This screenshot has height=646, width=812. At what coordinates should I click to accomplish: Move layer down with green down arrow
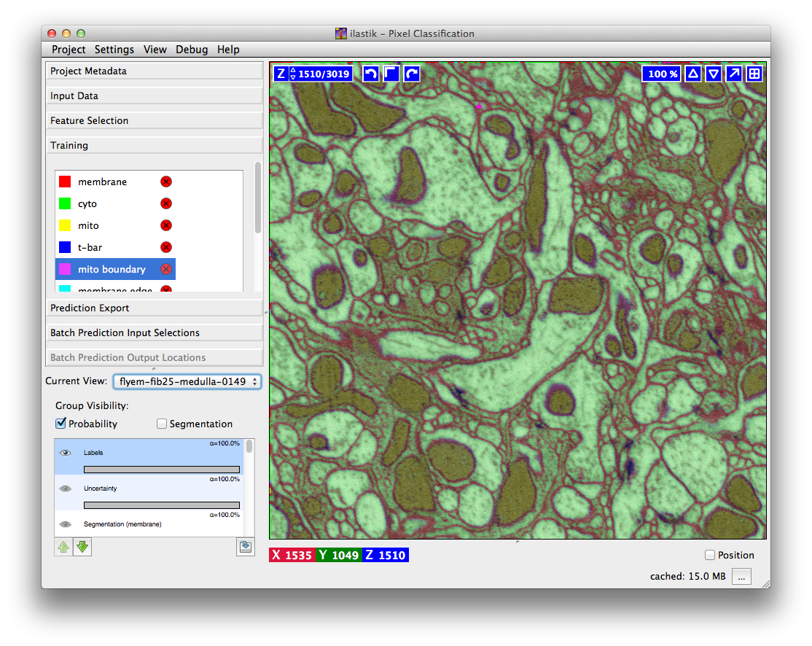(x=82, y=547)
